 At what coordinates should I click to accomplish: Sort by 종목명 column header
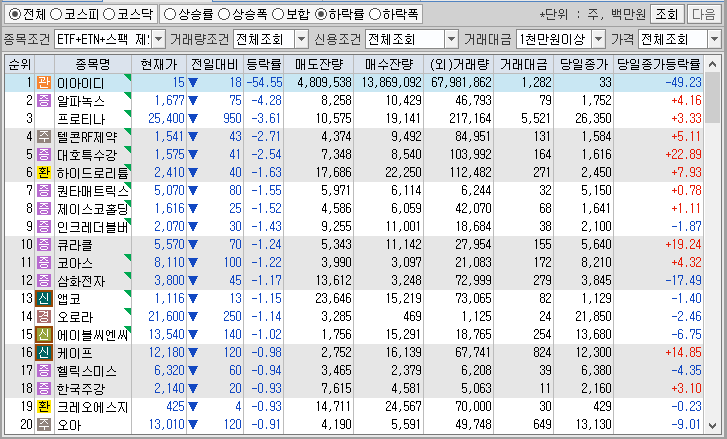(x=93, y=64)
